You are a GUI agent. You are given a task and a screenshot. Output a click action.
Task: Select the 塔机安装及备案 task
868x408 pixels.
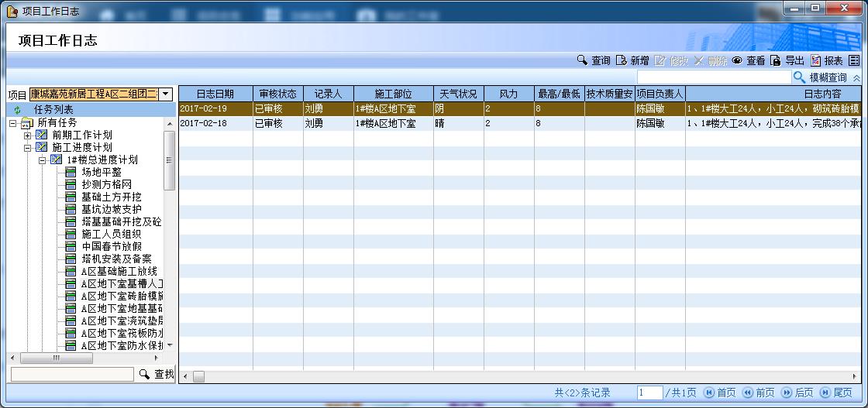click(x=116, y=259)
